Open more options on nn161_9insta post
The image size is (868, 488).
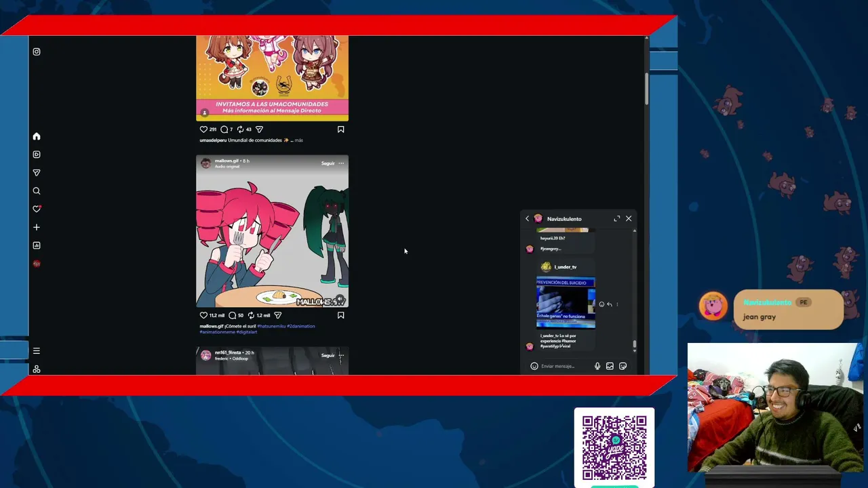(341, 355)
